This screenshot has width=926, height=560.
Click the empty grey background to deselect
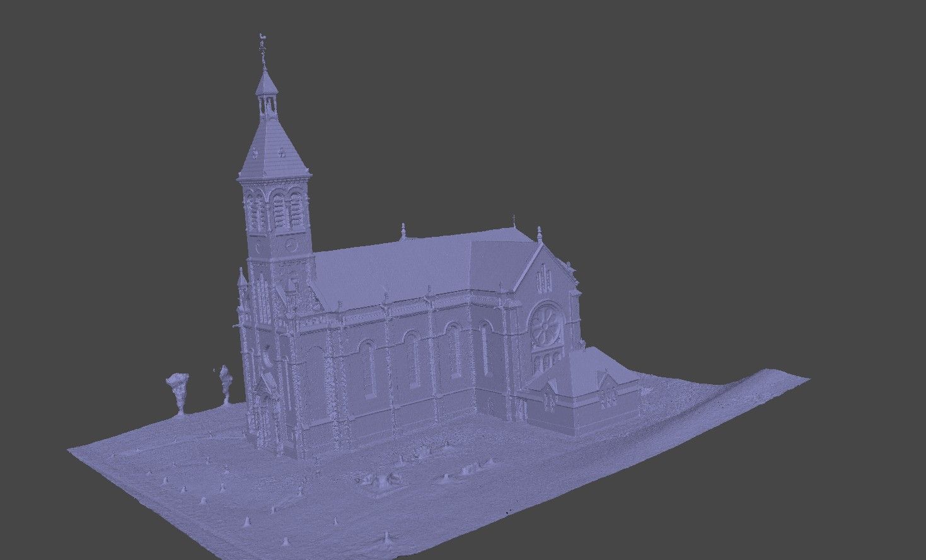693,126
